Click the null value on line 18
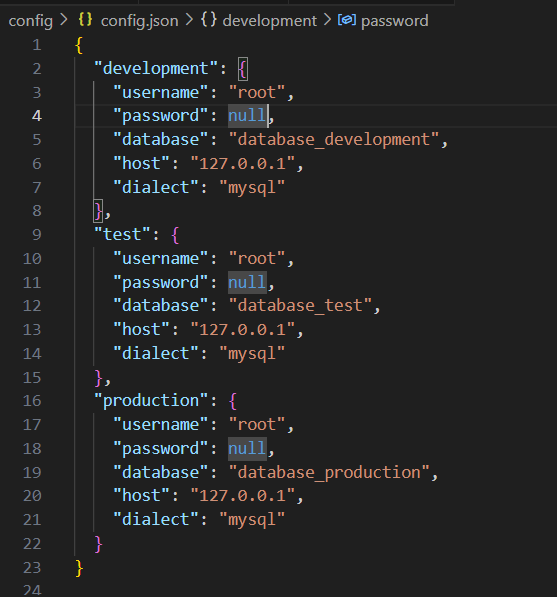557x597 pixels. coord(247,449)
